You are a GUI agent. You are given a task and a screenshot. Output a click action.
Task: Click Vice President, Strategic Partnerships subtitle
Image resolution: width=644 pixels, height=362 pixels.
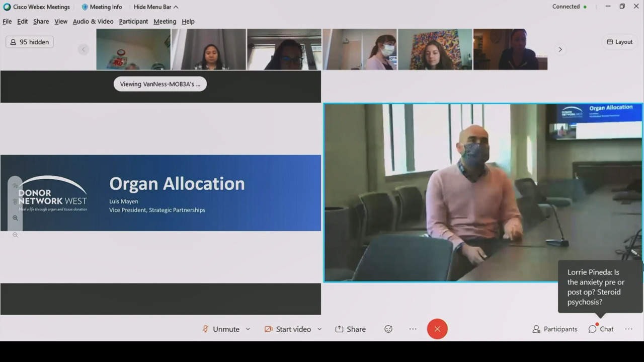pyautogui.click(x=157, y=210)
